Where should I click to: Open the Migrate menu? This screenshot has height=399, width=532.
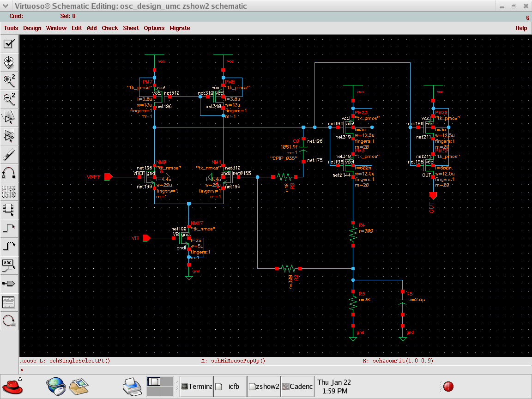click(x=180, y=28)
